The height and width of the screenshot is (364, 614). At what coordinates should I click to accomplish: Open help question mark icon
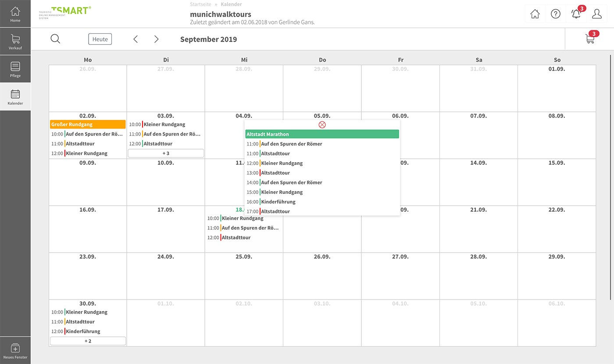pos(556,14)
